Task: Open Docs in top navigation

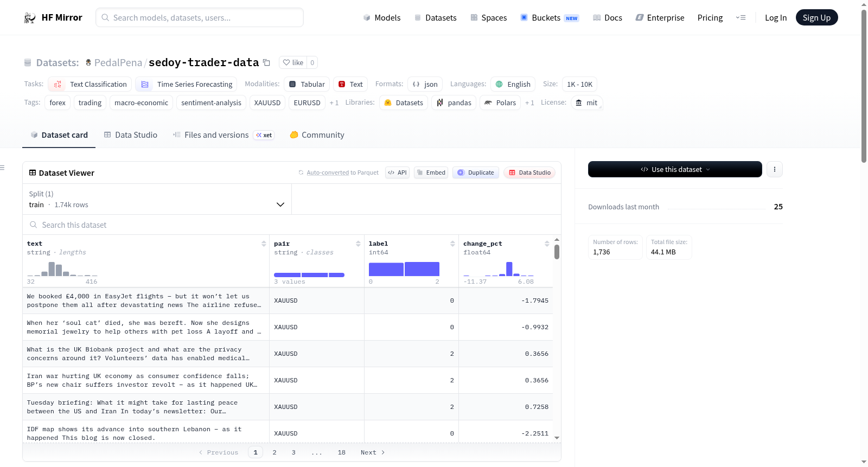Action: (x=608, y=18)
